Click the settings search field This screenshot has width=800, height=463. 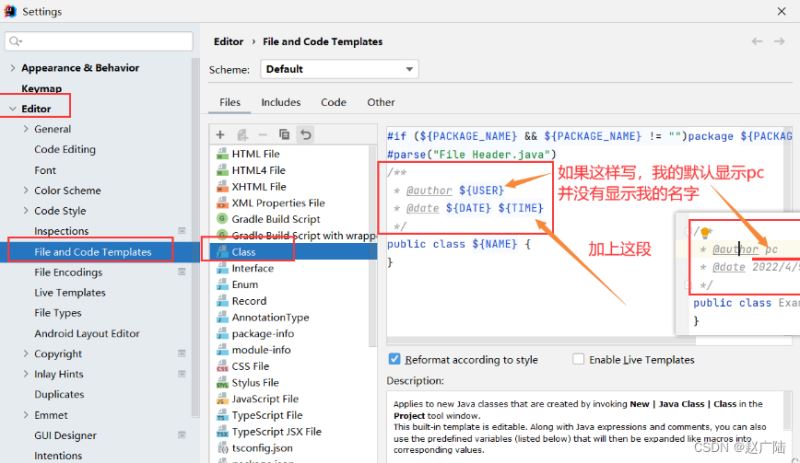coord(99,41)
